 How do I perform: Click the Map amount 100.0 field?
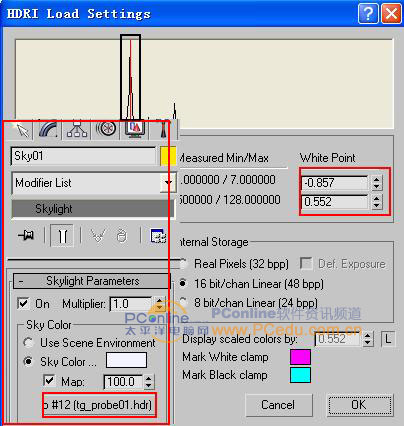[x=123, y=381]
